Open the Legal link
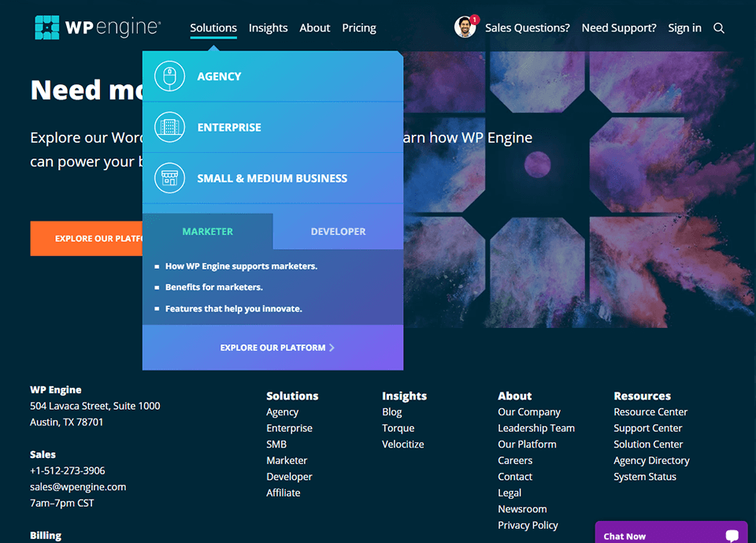This screenshot has width=756, height=543. pos(510,493)
